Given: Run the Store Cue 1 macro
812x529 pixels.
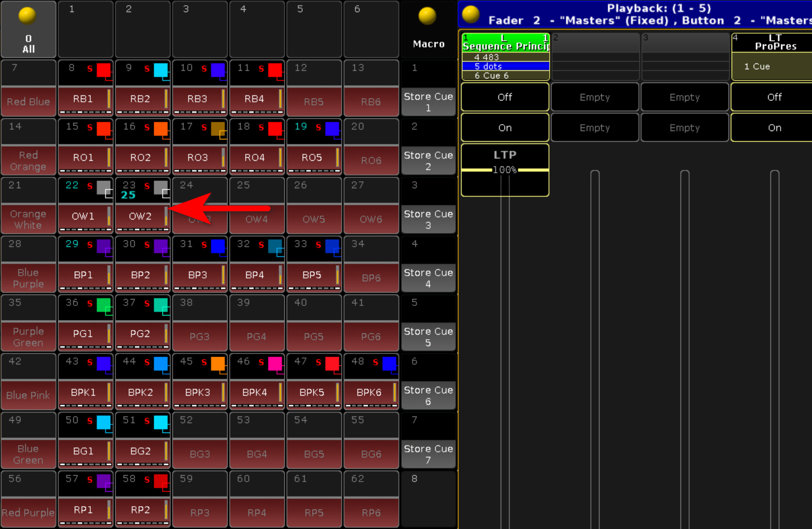Looking at the screenshot, I should pyautogui.click(x=428, y=102).
